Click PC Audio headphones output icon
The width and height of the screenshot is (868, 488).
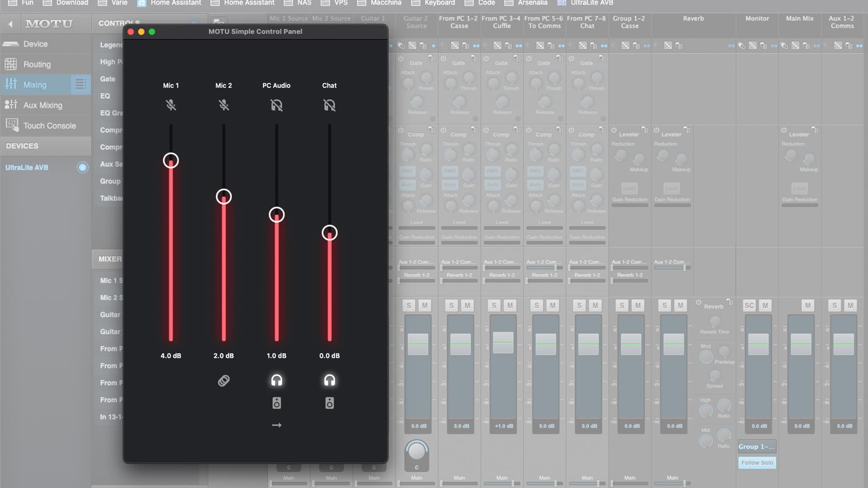277,380
